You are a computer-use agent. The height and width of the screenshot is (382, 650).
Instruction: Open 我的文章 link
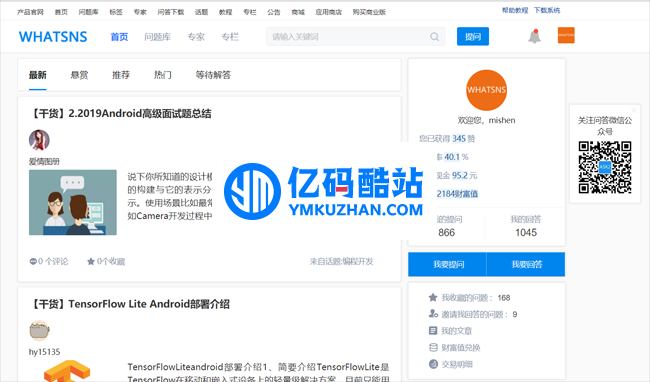click(x=456, y=331)
